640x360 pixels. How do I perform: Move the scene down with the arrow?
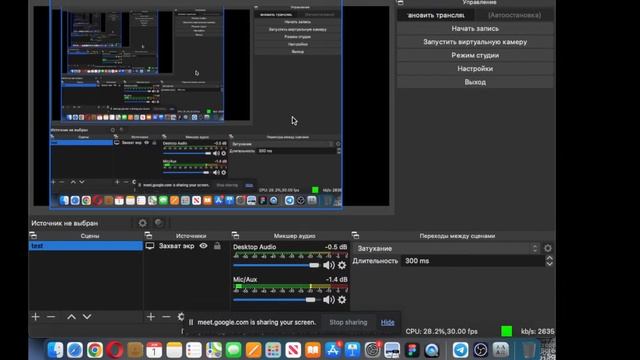pyautogui.click(x=87, y=317)
